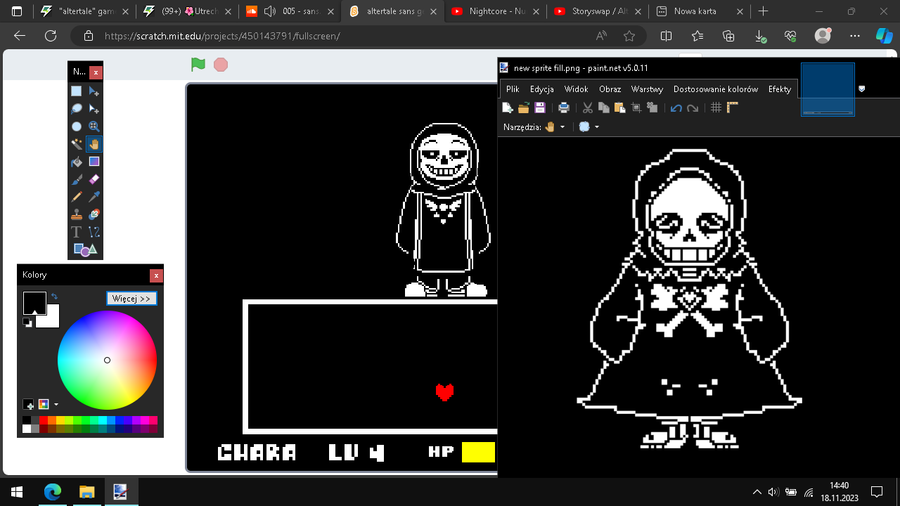Choose the Eraser tool
Image resolution: width=900 pixels, height=506 pixels.
(94, 180)
